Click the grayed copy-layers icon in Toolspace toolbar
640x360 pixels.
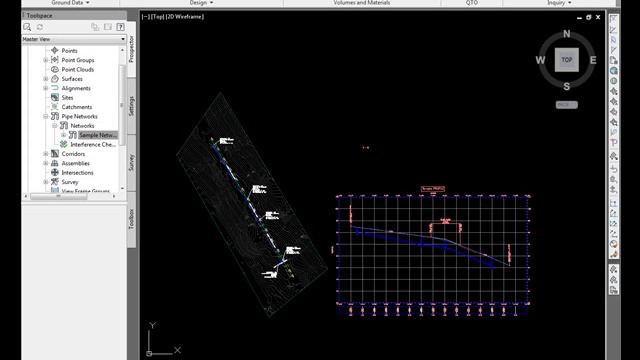pos(95,27)
